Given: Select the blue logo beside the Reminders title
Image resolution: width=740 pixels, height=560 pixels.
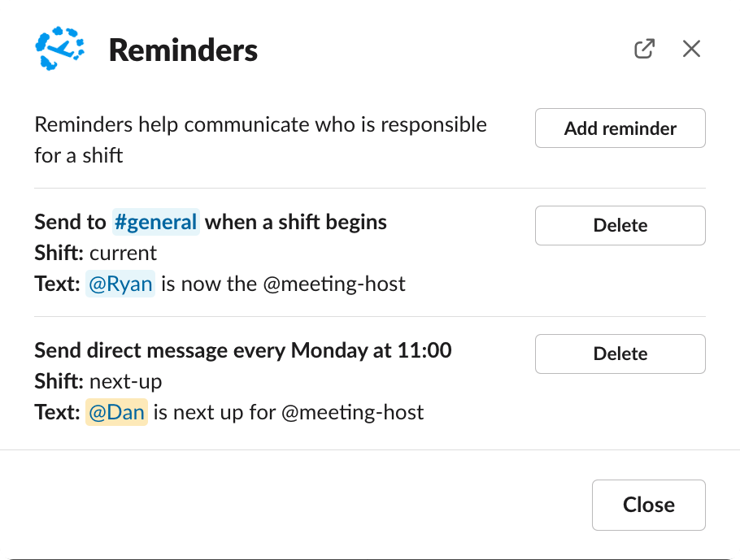Looking at the screenshot, I should pos(61,49).
